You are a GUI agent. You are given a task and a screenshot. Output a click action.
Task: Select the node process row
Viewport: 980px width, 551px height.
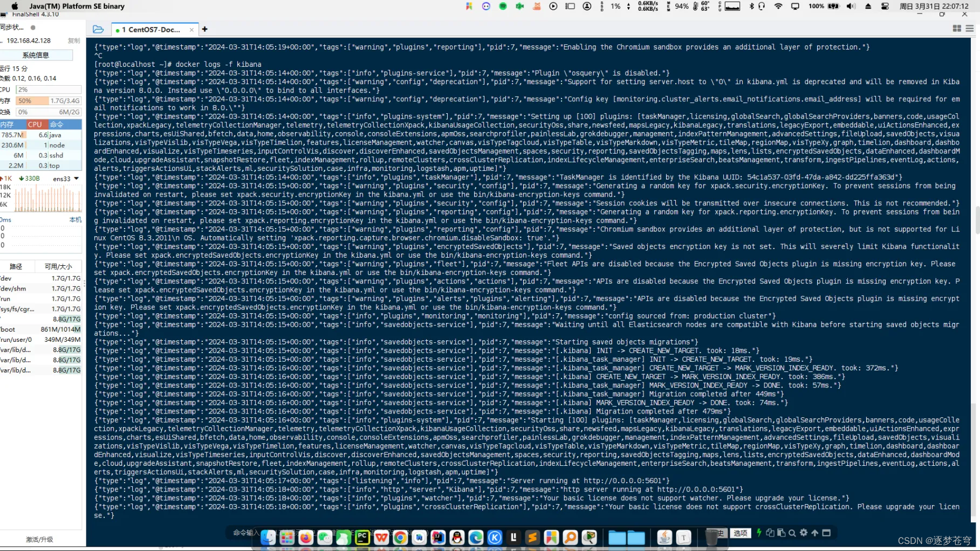[x=40, y=145]
